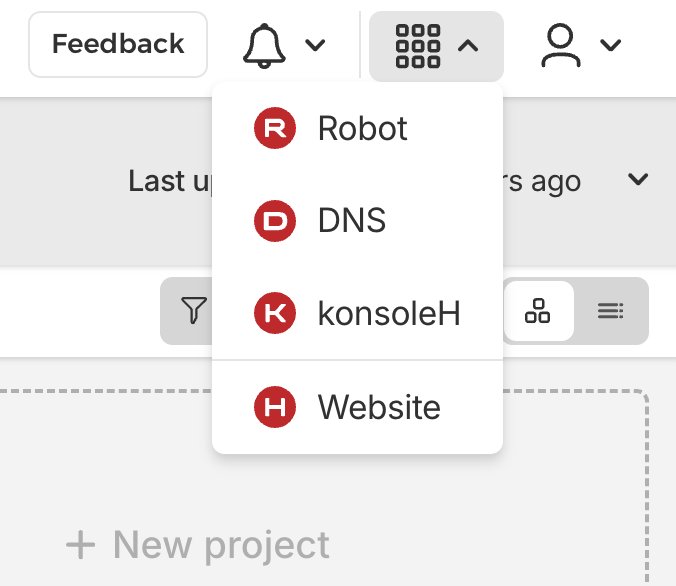Go to Website from the menu
Viewport: 676px width, 586px height.
(x=379, y=407)
